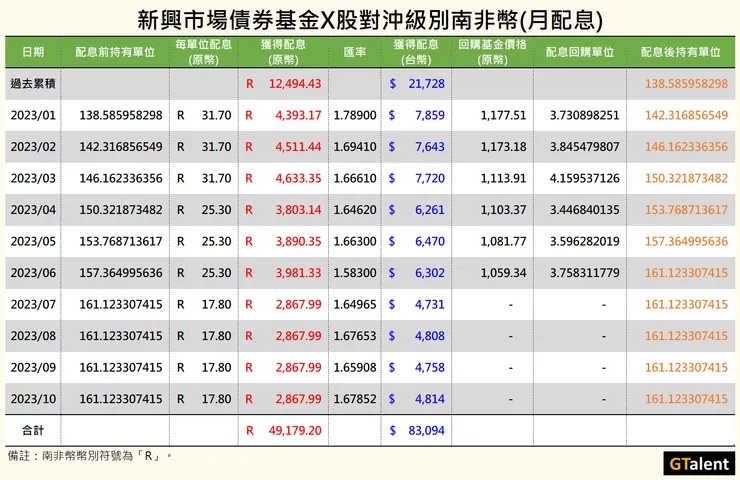
Task: Click the value 3,981.33
Action: [298, 273]
